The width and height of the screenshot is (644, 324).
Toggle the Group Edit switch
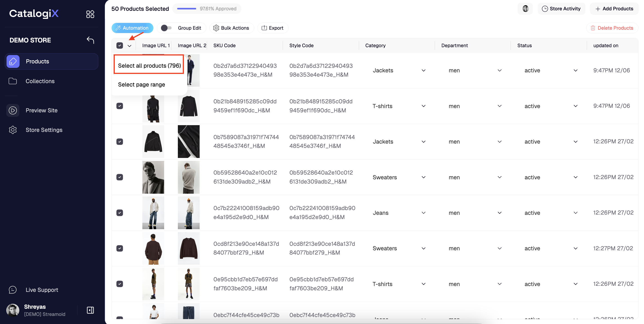tap(166, 28)
